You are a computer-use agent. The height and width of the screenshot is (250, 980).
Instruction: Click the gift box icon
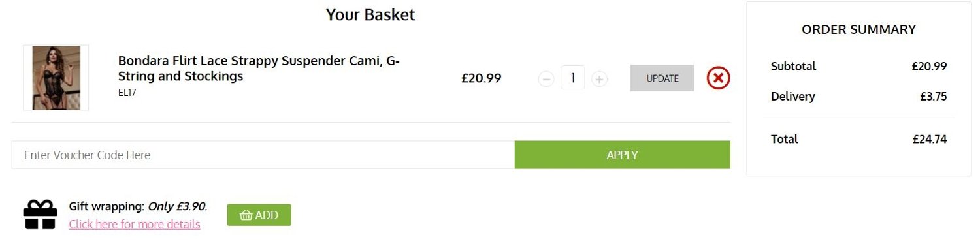(41, 215)
